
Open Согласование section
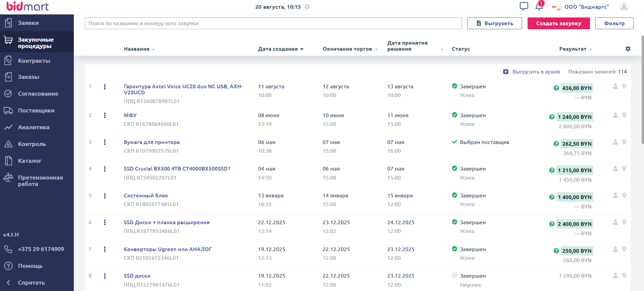37,94
